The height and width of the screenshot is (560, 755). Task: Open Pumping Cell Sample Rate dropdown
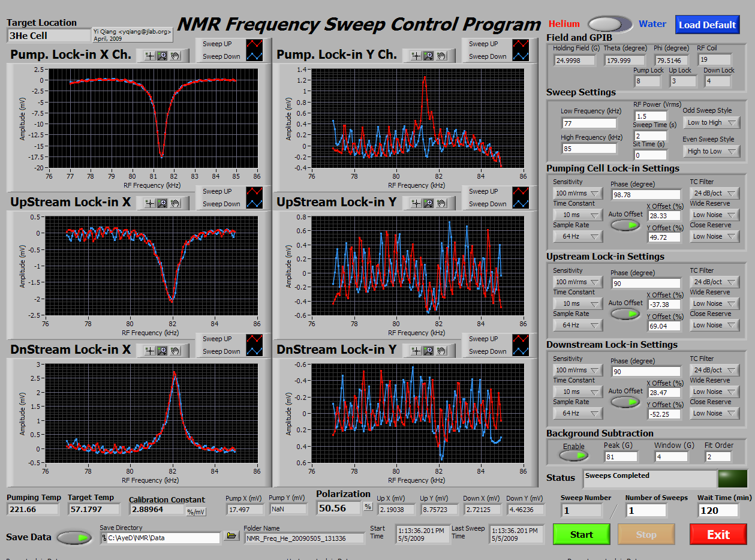pos(577,236)
